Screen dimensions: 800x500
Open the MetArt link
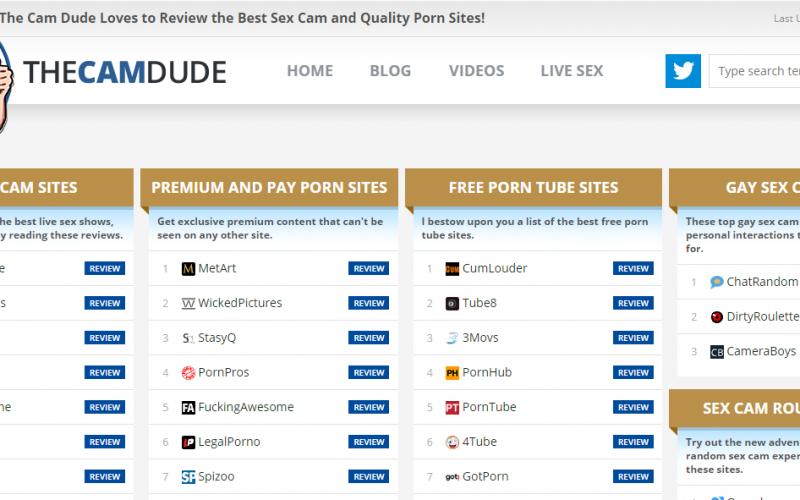pos(217,268)
